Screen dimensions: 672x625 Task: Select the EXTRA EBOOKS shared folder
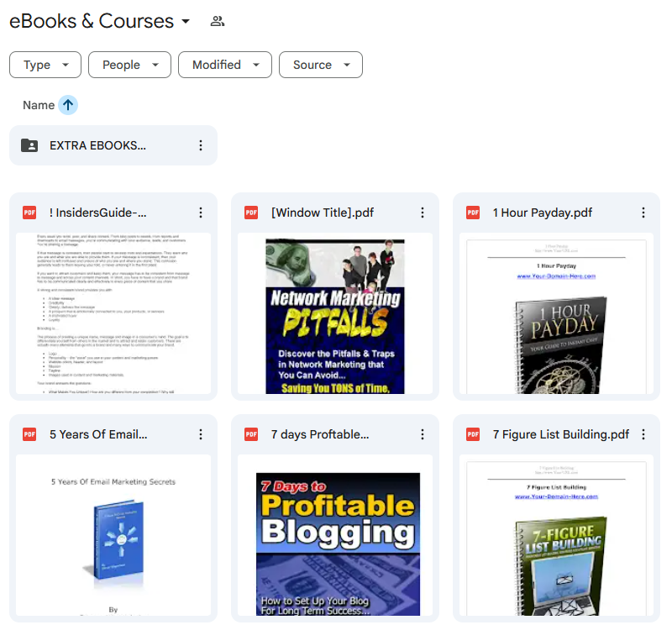[113, 145]
